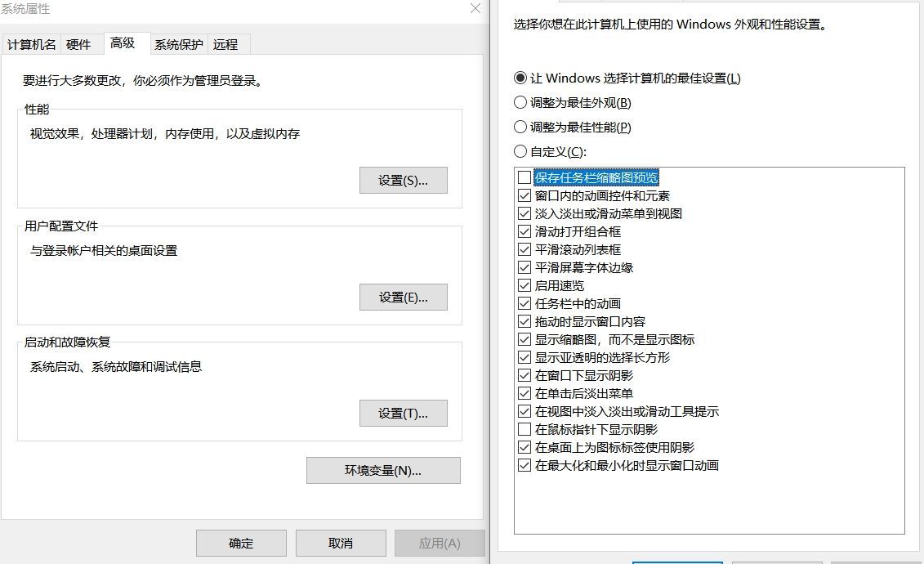Click the text 要进行大多数更改，你必须作为管理员登录。
The width and height of the screenshot is (924, 564).
(x=143, y=81)
